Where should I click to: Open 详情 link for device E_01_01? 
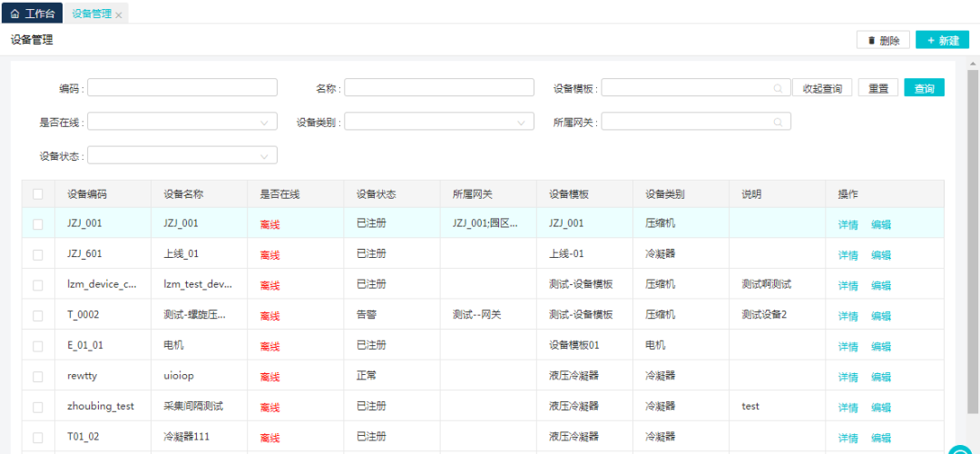coord(848,346)
